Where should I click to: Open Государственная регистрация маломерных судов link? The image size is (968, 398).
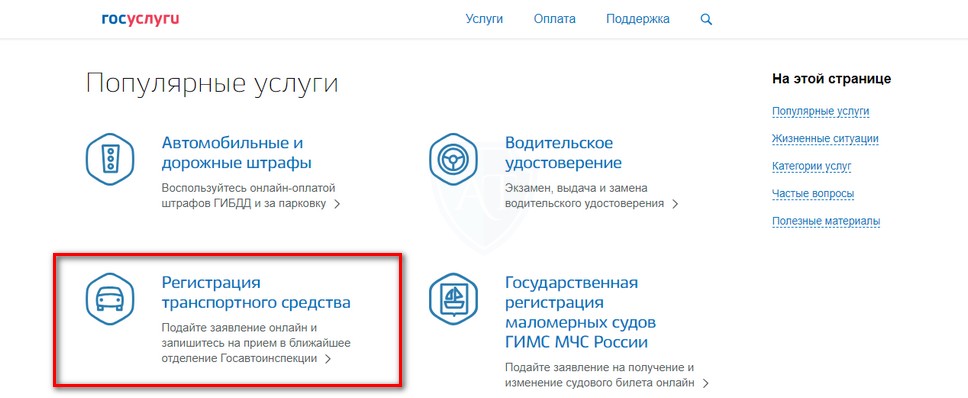pyautogui.click(x=580, y=312)
